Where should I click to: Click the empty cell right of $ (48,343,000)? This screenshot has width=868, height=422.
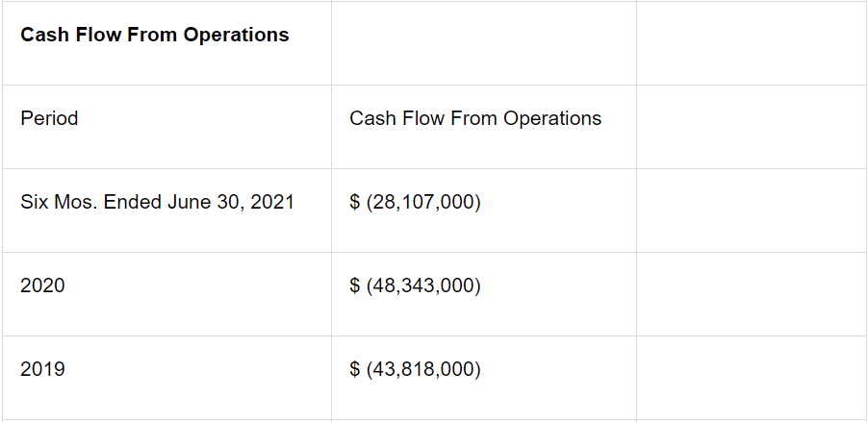pos(751,293)
